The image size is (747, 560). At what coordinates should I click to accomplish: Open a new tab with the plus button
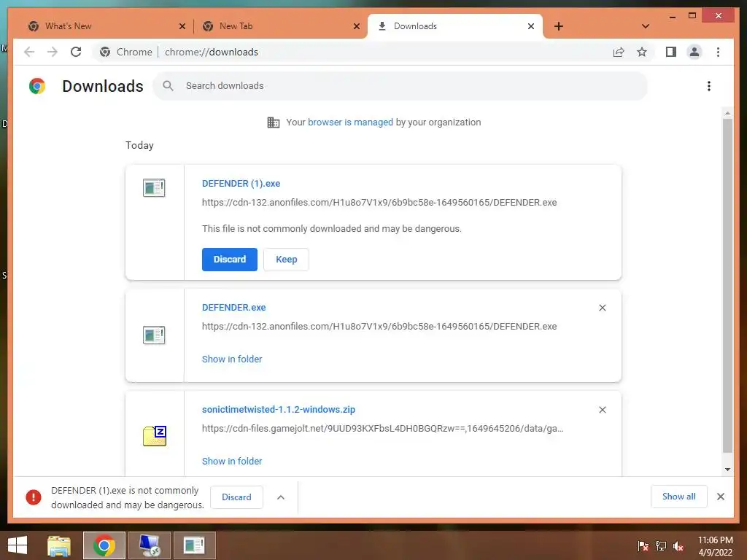pyautogui.click(x=559, y=26)
